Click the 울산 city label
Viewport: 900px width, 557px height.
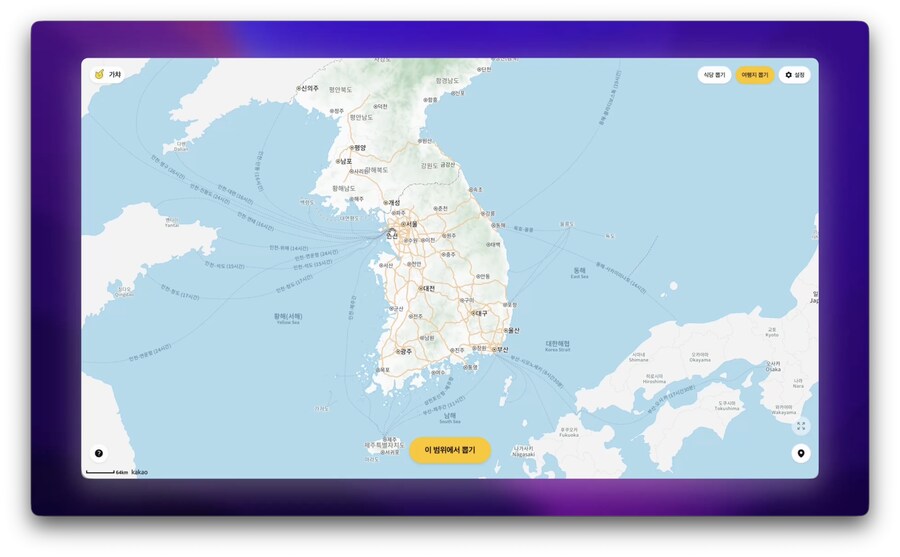(513, 331)
